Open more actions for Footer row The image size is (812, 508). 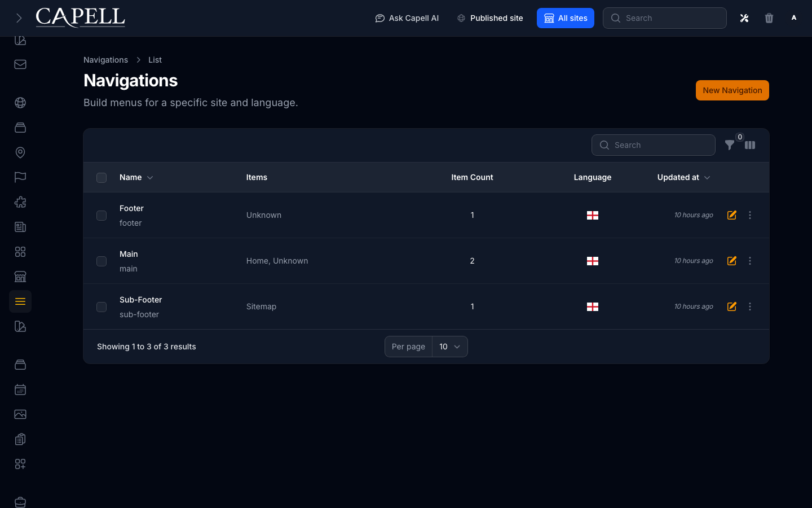750,215
